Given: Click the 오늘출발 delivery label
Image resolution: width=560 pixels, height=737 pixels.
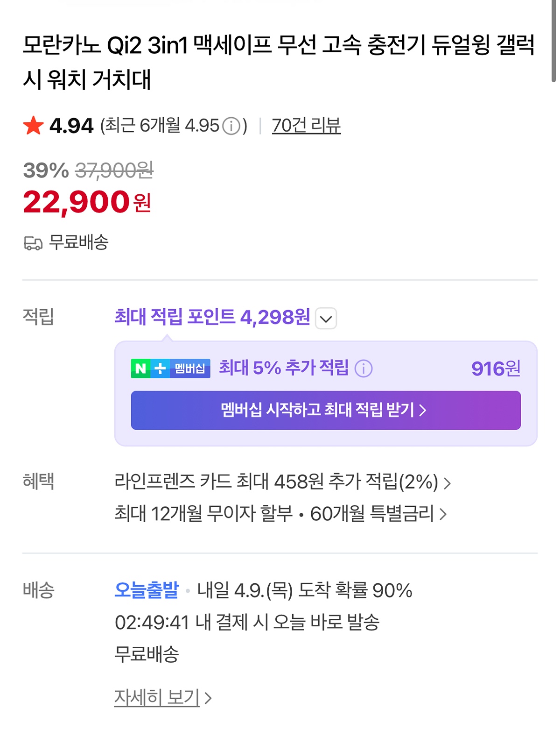Looking at the screenshot, I should click(147, 590).
